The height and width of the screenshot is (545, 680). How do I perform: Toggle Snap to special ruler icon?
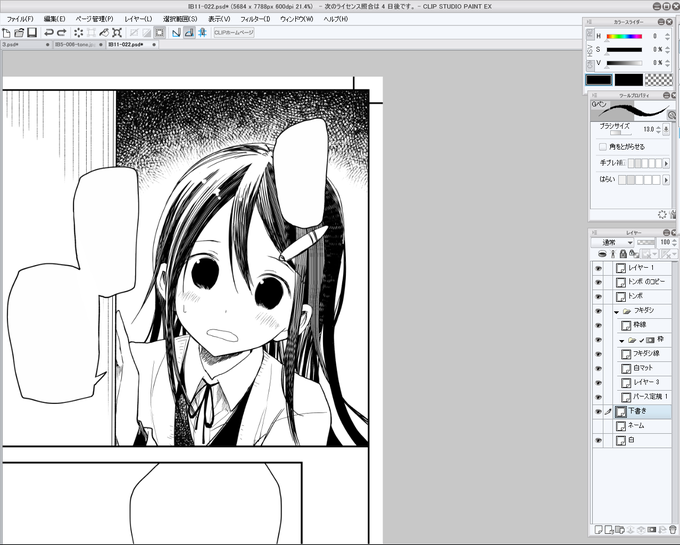pyautogui.click(x=189, y=33)
